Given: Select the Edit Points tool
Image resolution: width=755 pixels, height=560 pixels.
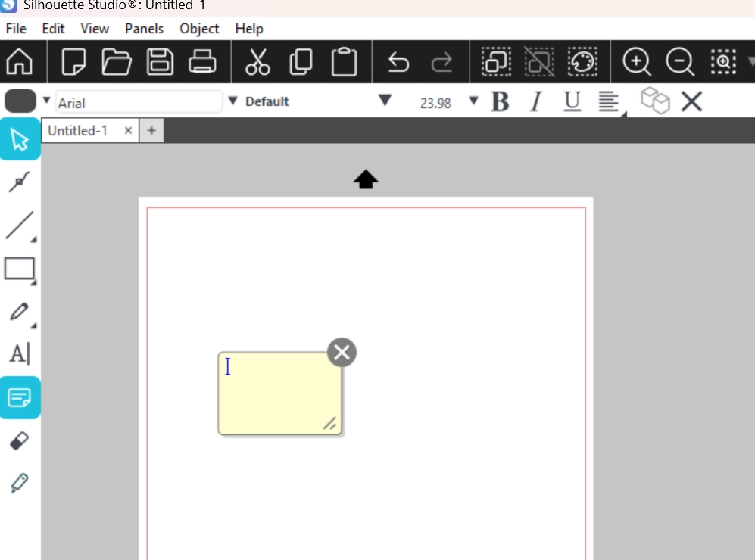Looking at the screenshot, I should (x=20, y=182).
